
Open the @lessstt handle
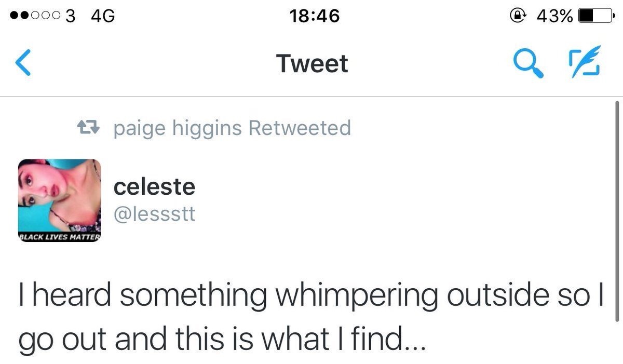(x=154, y=214)
